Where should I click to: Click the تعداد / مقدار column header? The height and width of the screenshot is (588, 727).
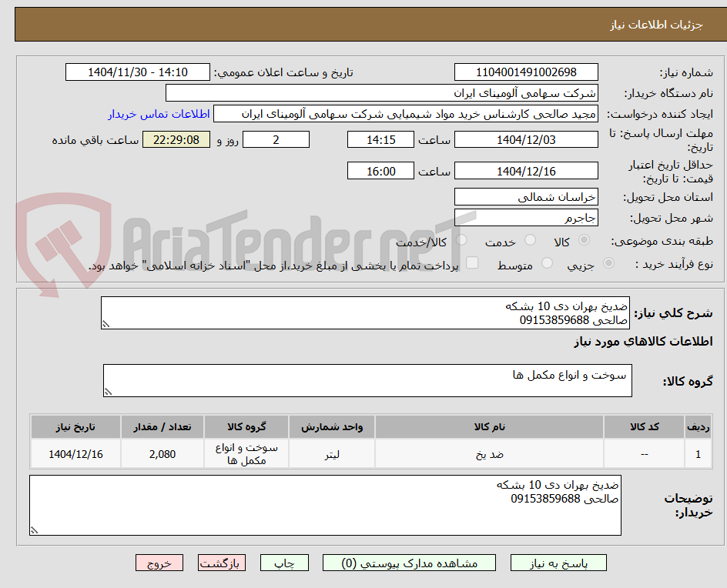162,426
